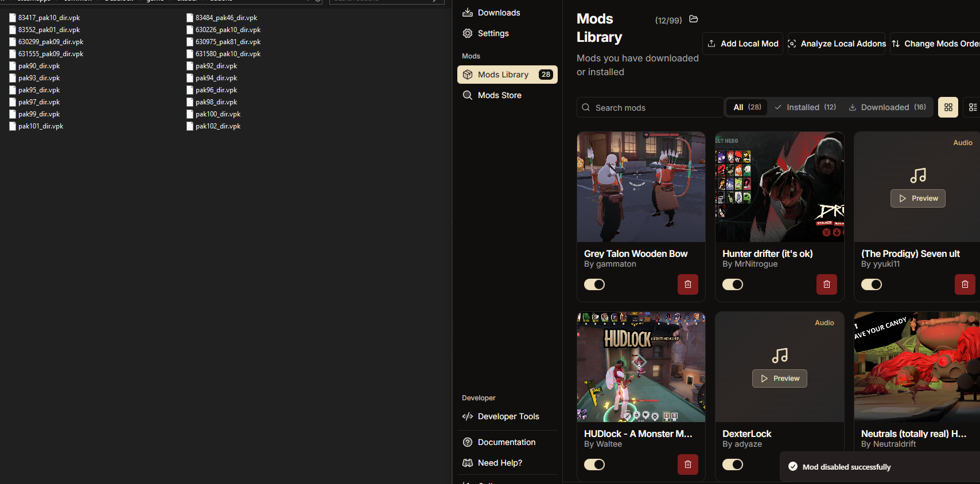980x484 pixels.
Task: Switch to list view layout
Action: pos(972,107)
